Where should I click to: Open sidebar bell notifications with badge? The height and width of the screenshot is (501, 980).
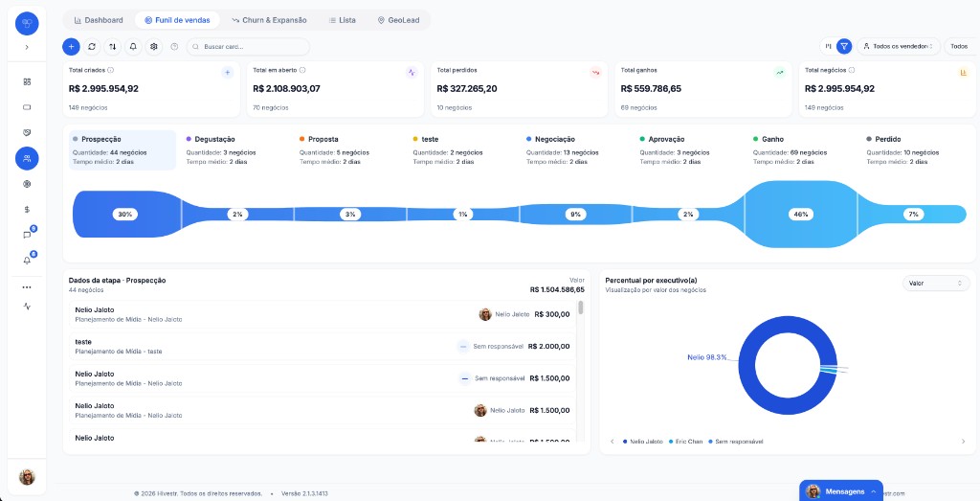27,261
